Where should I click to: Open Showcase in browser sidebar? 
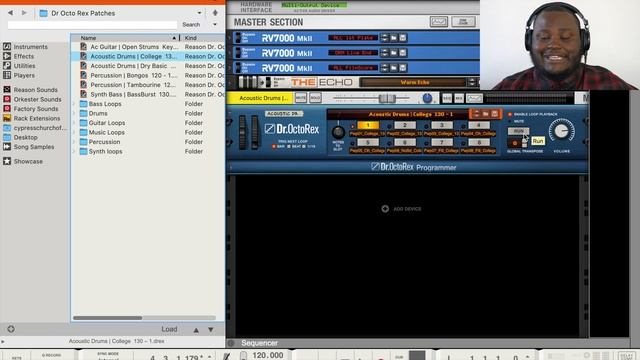pos(23,161)
